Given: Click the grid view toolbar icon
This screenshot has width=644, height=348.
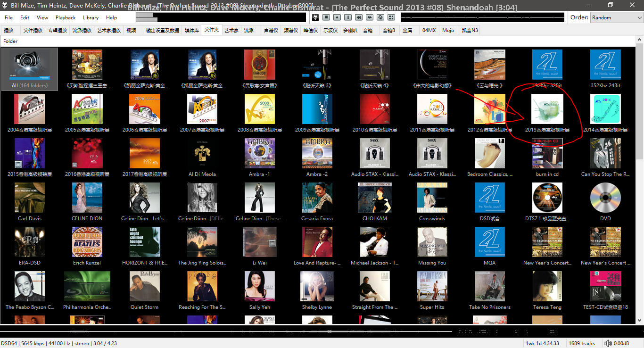Looking at the screenshot, I should click(x=391, y=17).
